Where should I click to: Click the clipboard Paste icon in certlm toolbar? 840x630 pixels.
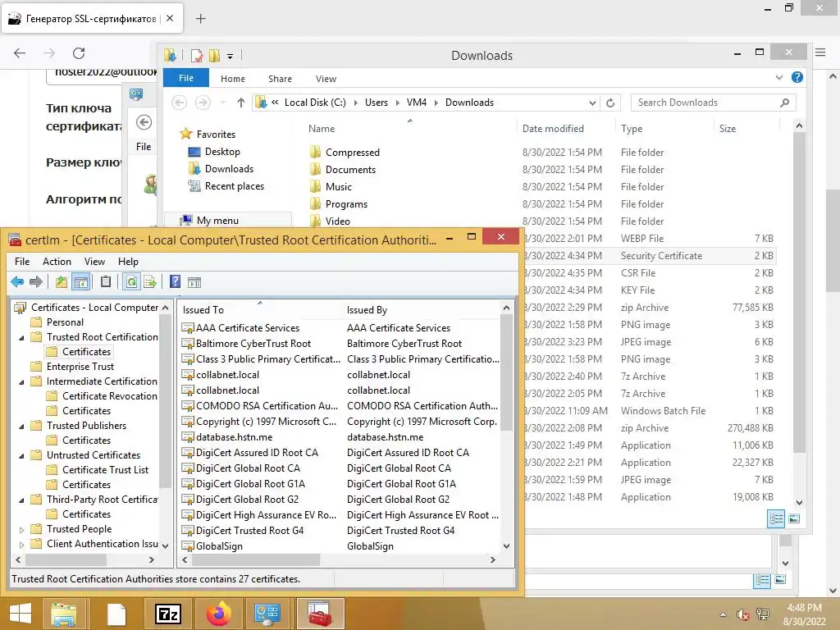coord(106,282)
